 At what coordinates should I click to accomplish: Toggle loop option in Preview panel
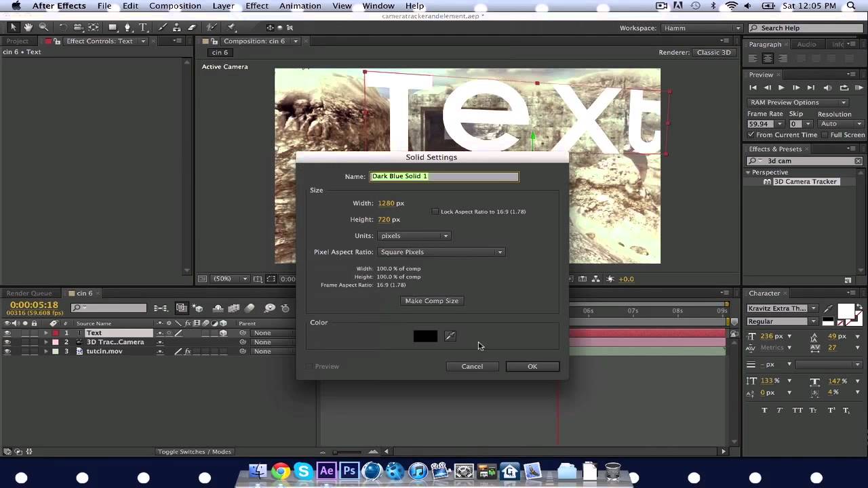coord(844,87)
